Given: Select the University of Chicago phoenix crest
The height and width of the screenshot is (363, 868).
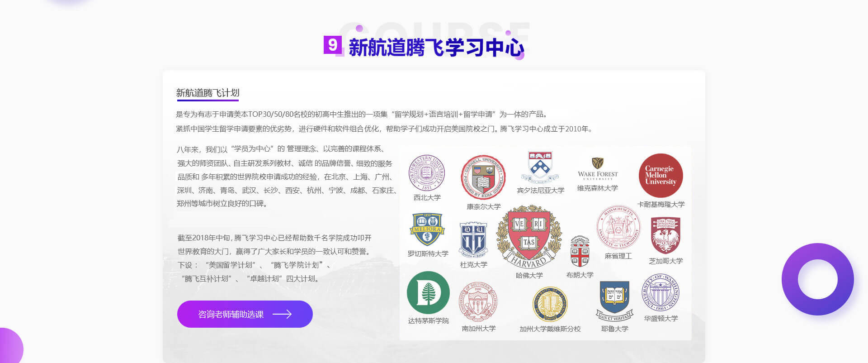Looking at the screenshot, I should (665, 235).
